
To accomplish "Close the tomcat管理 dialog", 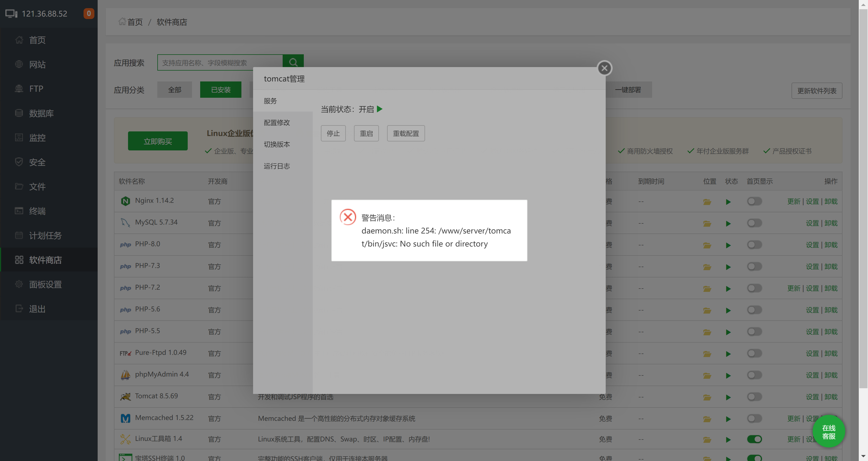I will click(x=604, y=68).
